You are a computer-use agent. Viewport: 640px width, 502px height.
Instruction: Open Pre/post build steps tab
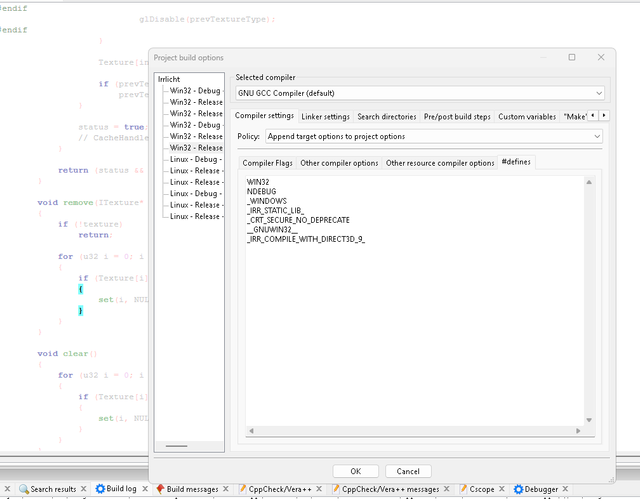click(x=457, y=117)
